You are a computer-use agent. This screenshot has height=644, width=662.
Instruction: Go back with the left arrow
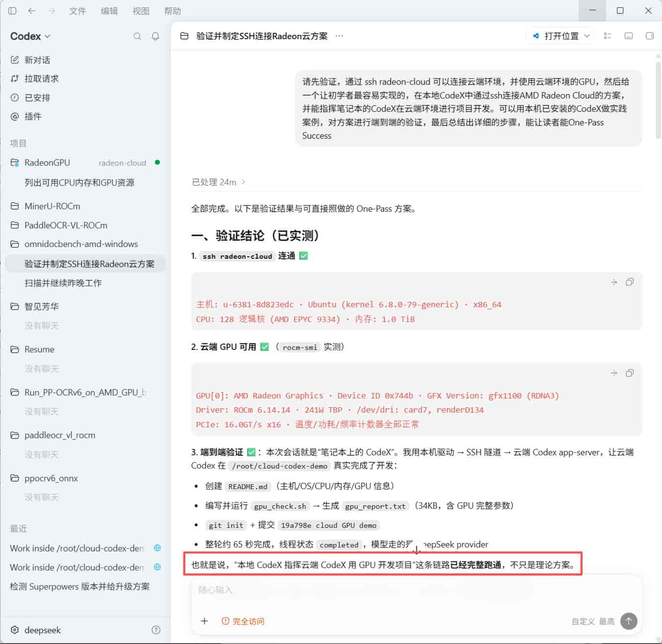tap(32, 10)
